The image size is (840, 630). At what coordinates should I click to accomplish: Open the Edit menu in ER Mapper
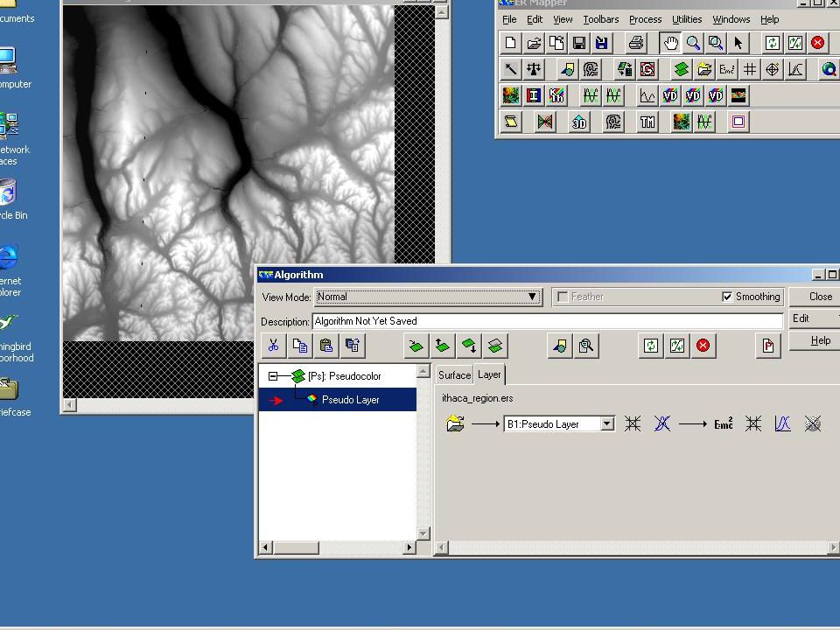click(x=535, y=19)
